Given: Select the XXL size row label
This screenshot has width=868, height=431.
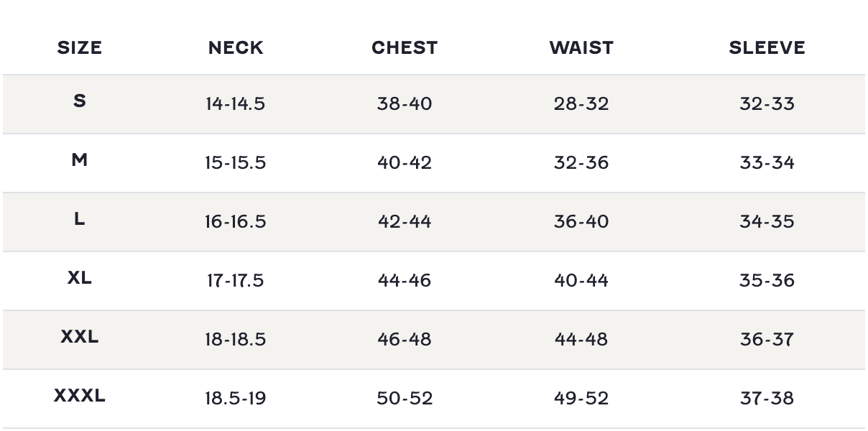Looking at the screenshot, I should [80, 337].
